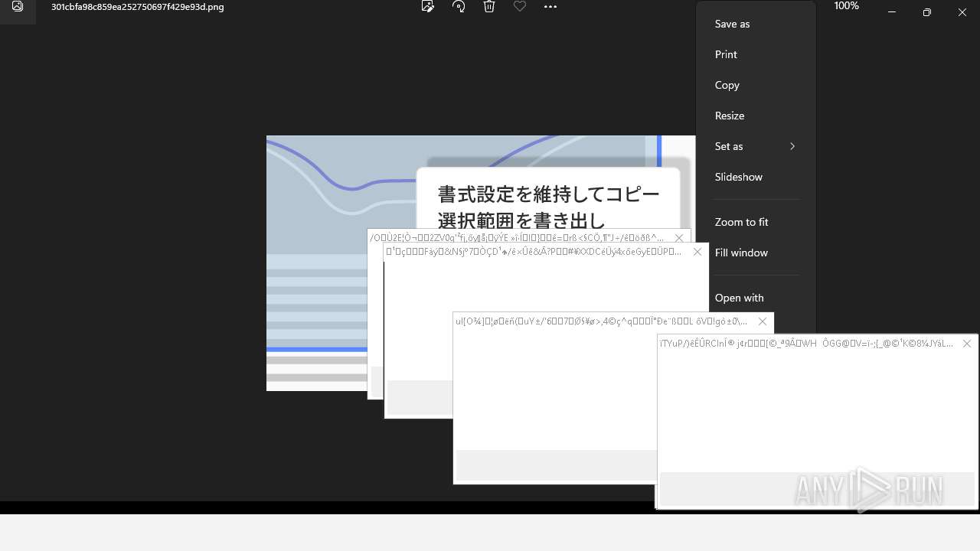
Task: Close the Photos window
Action: point(962,11)
